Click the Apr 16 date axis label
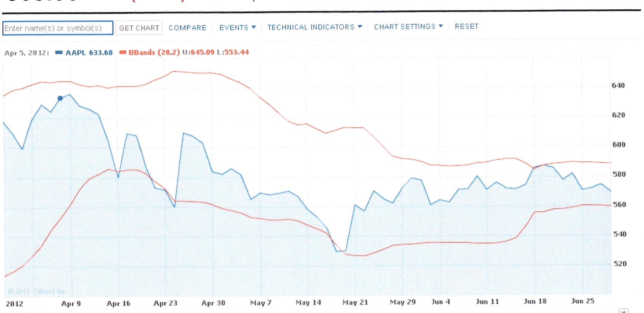Screen dimensions: 644x313 click(118, 304)
